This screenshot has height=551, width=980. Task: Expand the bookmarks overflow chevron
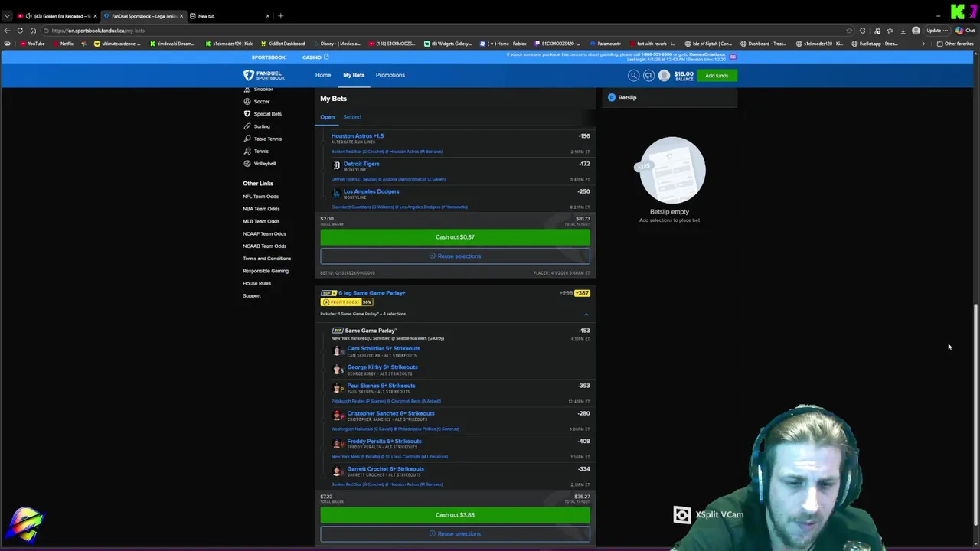923,44
